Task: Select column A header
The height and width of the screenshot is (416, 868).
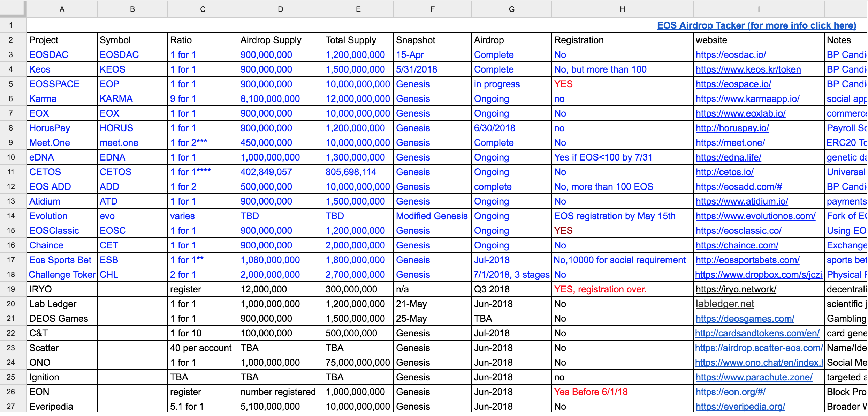Action: 62,9
